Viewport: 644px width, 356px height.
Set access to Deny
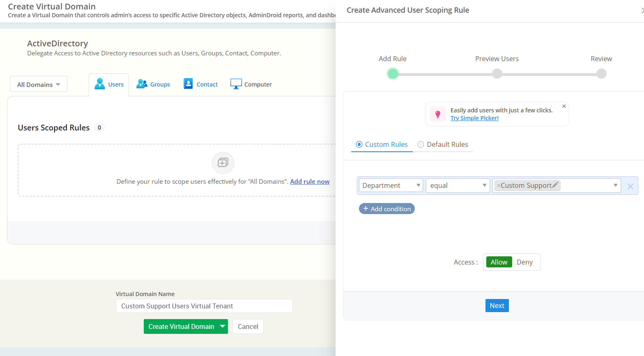pyautogui.click(x=524, y=262)
